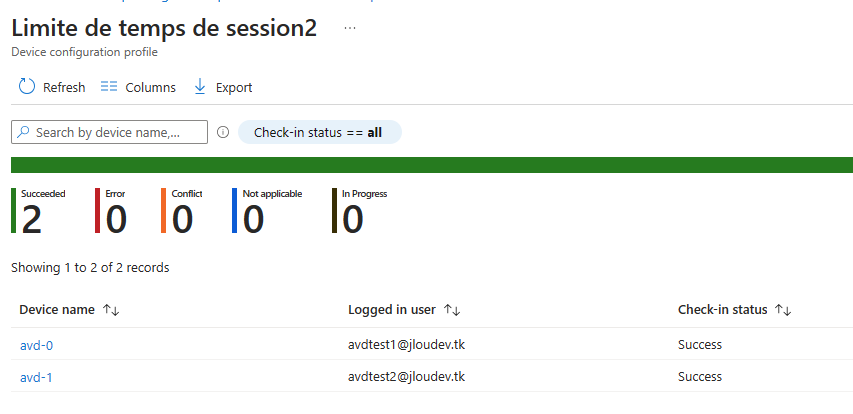Click the green status progress bar
This screenshot has height=414, width=853.
click(432, 165)
